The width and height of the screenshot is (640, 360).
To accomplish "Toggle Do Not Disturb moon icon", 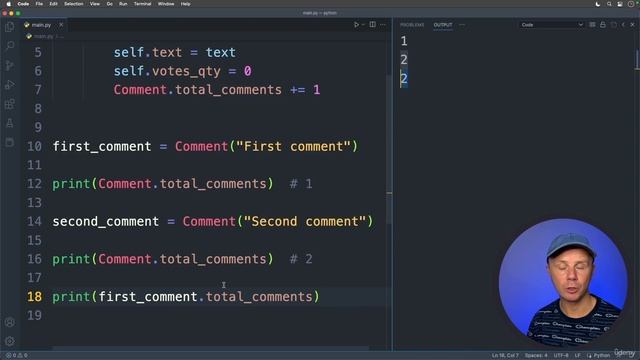I will [598, 4].
